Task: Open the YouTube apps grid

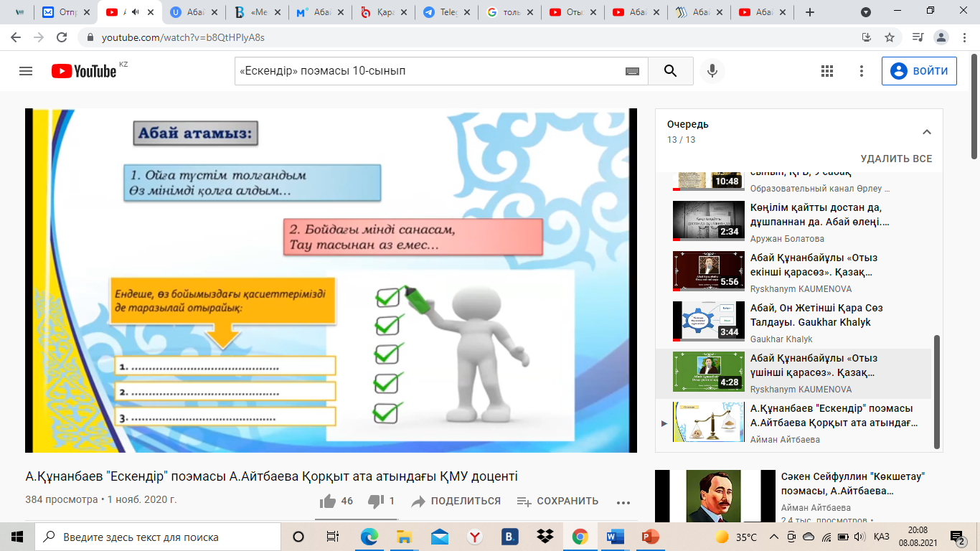Action: [x=827, y=71]
